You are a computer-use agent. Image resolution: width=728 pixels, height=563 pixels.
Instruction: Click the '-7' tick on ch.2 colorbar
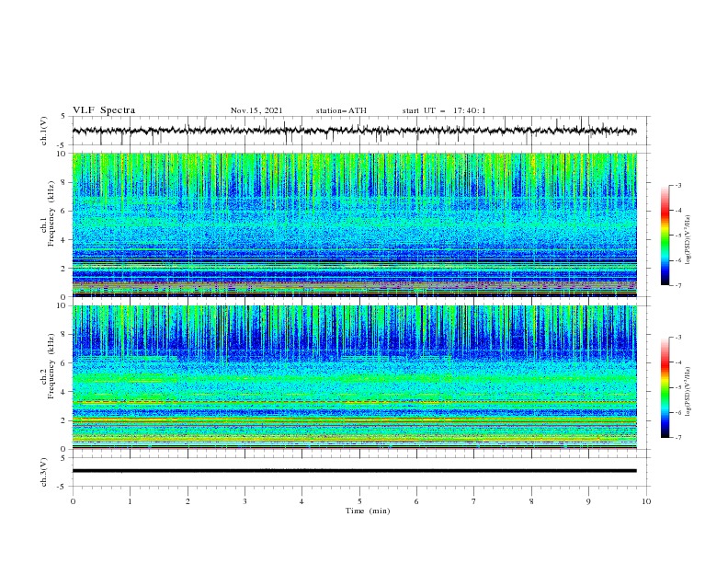pyautogui.click(x=677, y=437)
